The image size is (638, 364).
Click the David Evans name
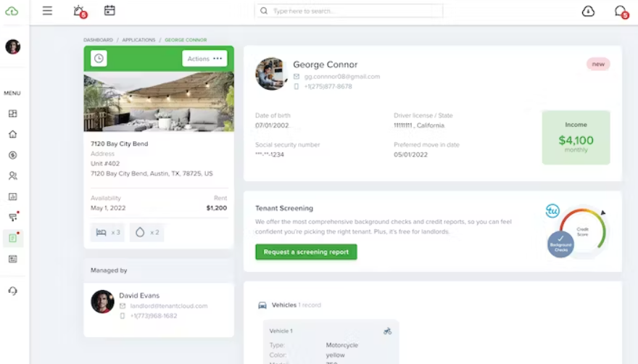click(139, 296)
